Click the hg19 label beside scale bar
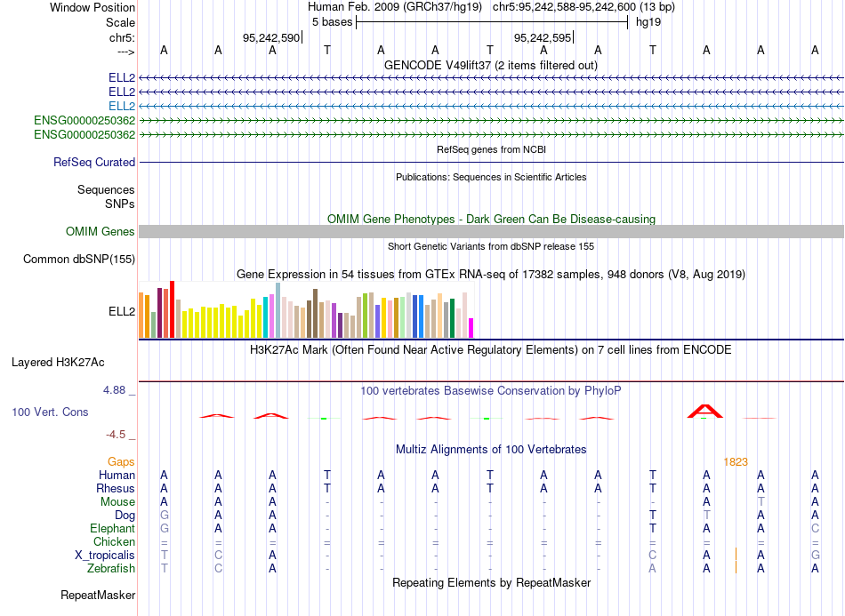 point(648,22)
